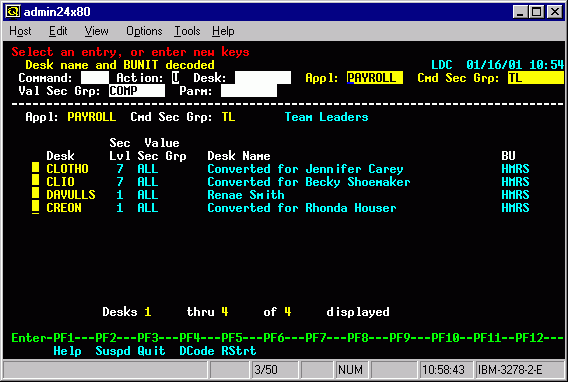Image resolution: width=568 pixels, height=382 pixels.
Task: Open the Options menu
Action: pyautogui.click(x=144, y=31)
